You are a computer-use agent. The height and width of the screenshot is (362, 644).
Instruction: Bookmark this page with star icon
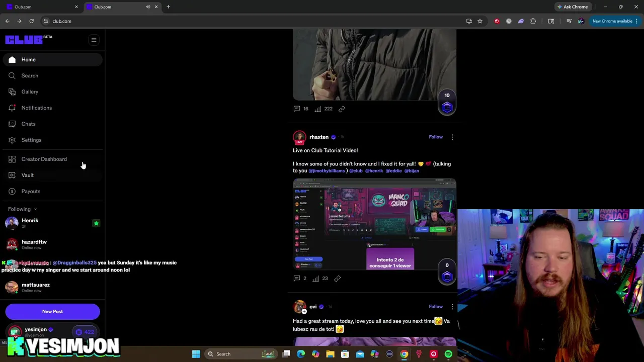click(480, 21)
